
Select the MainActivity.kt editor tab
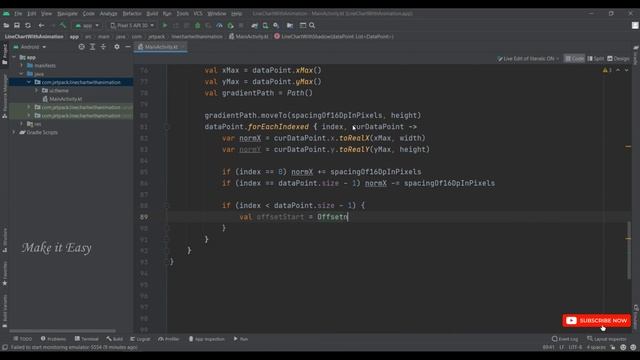pos(161,47)
